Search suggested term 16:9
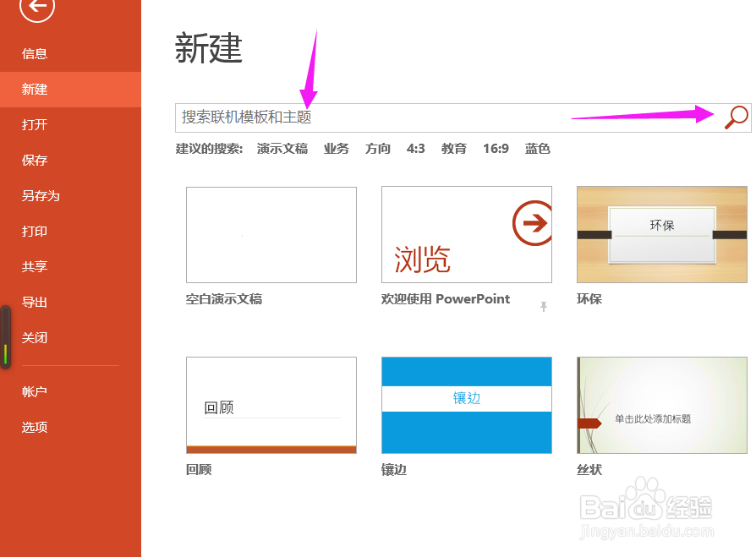756x557 pixels. (496, 149)
